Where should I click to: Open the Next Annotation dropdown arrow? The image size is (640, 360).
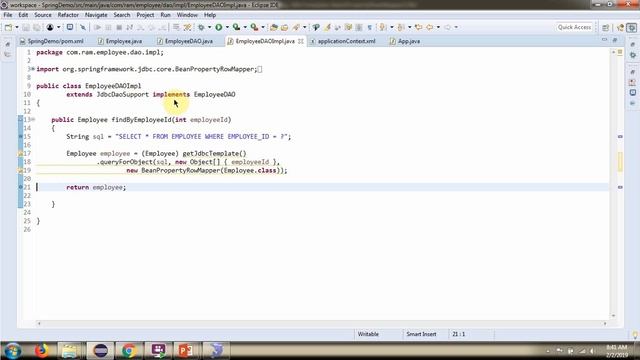coord(391,27)
